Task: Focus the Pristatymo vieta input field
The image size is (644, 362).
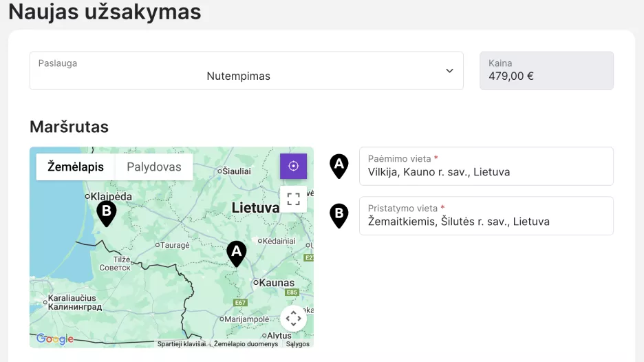Action: click(486, 221)
